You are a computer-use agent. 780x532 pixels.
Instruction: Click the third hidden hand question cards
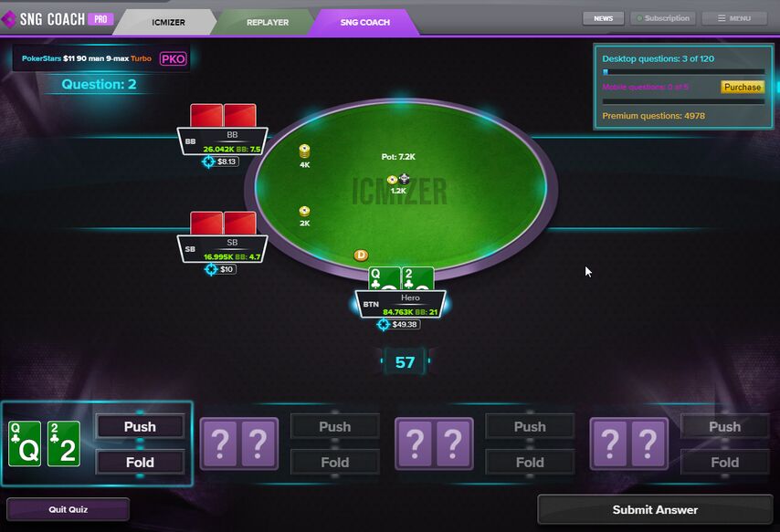tap(434, 444)
